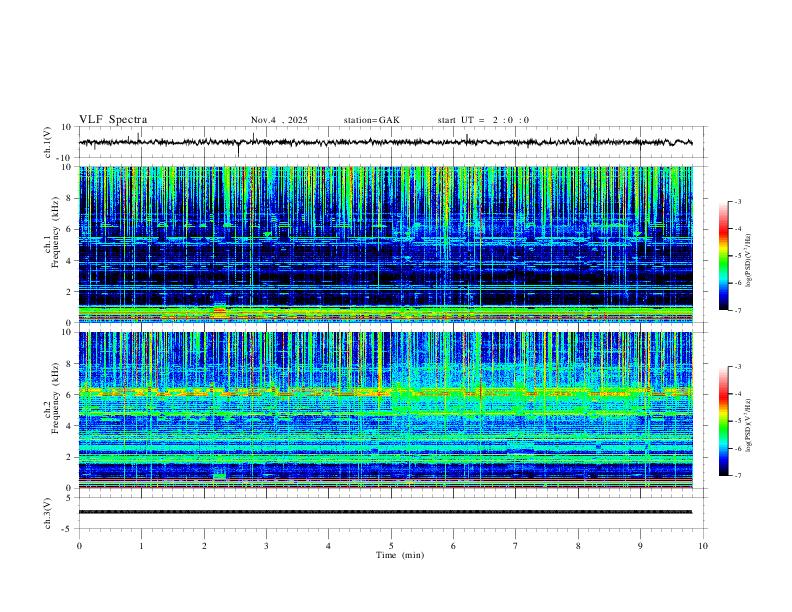The image size is (792, 612).
Task: Click inside the ch.1 spectrogram panel
Action: coord(385,244)
